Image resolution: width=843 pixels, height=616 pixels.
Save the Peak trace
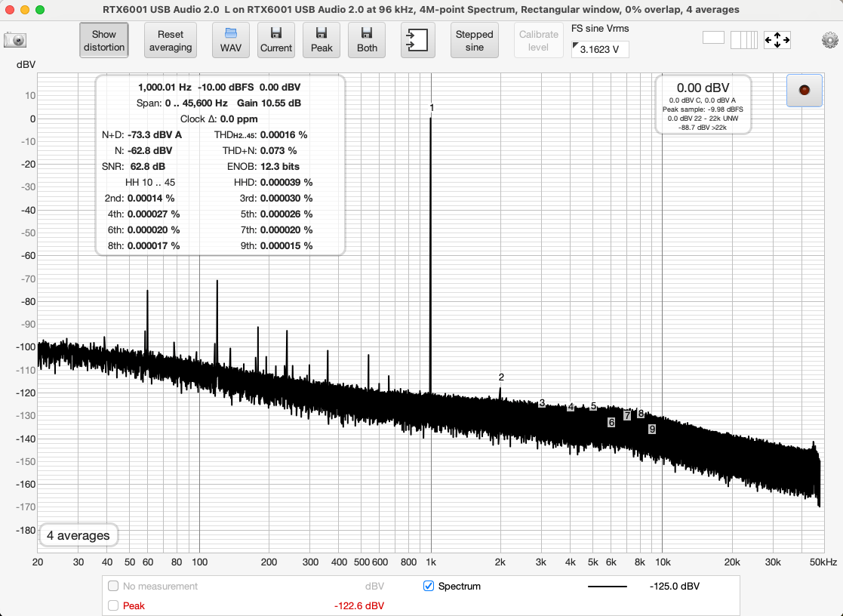tap(322, 40)
